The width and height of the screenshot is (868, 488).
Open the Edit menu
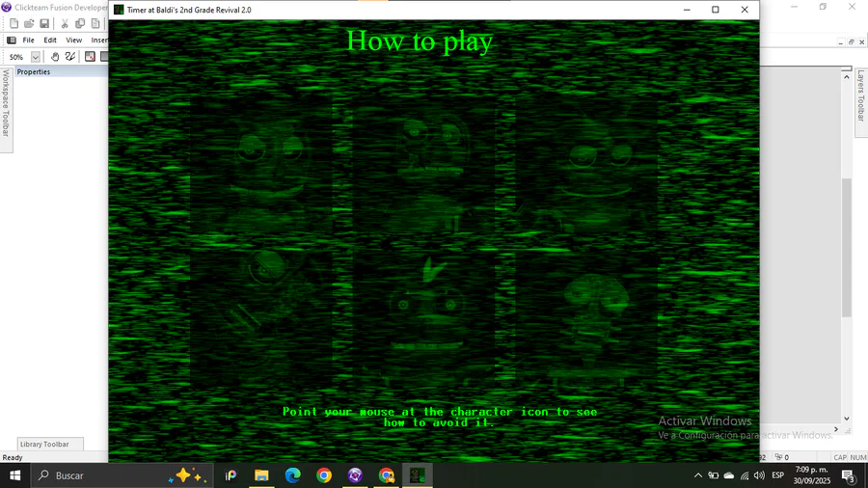click(x=50, y=40)
